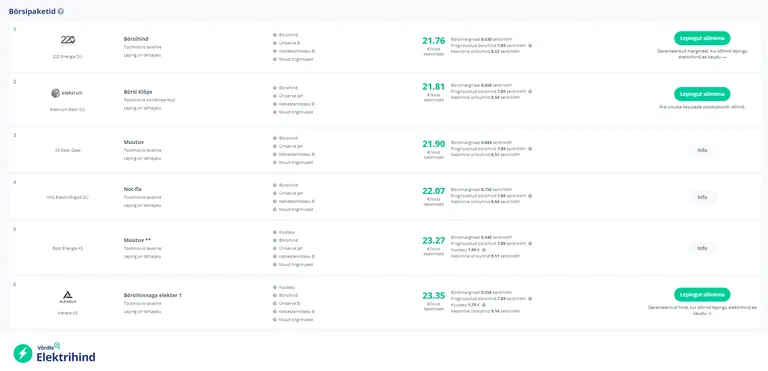Click Börsimarginaal 0.440 value
This screenshot has height=371, width=768.
click(x=486, y=237)
